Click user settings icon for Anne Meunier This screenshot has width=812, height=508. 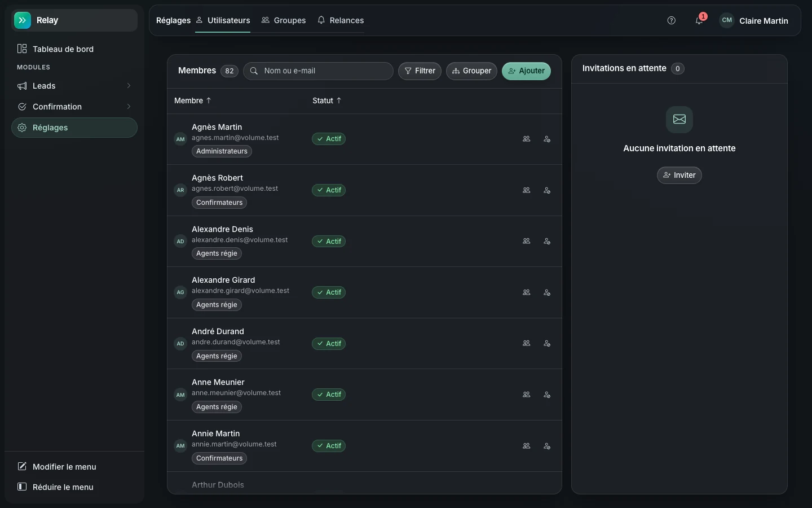(547, 395)
